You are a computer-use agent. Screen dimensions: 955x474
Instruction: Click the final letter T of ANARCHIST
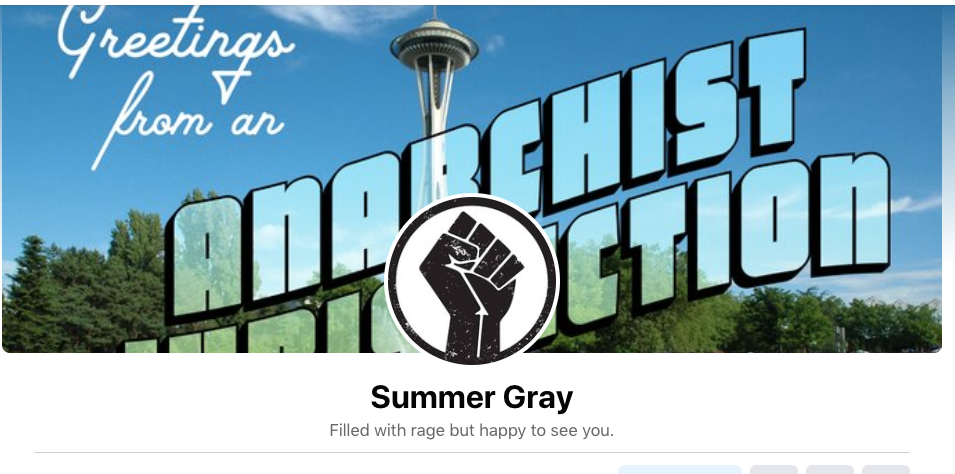[774, 91]
